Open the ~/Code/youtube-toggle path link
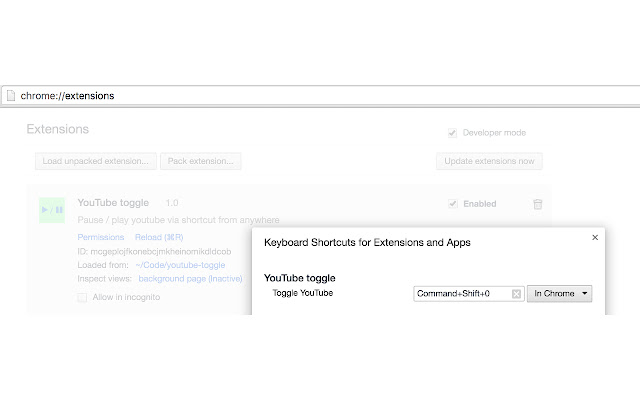Screen dimensions: 640x400 [x=180, y=265]
